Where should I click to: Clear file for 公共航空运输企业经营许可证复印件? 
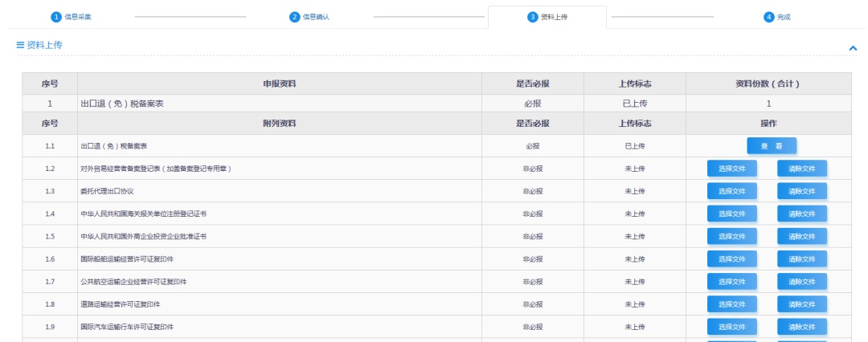pyautogui.click(x=801, y=282)
